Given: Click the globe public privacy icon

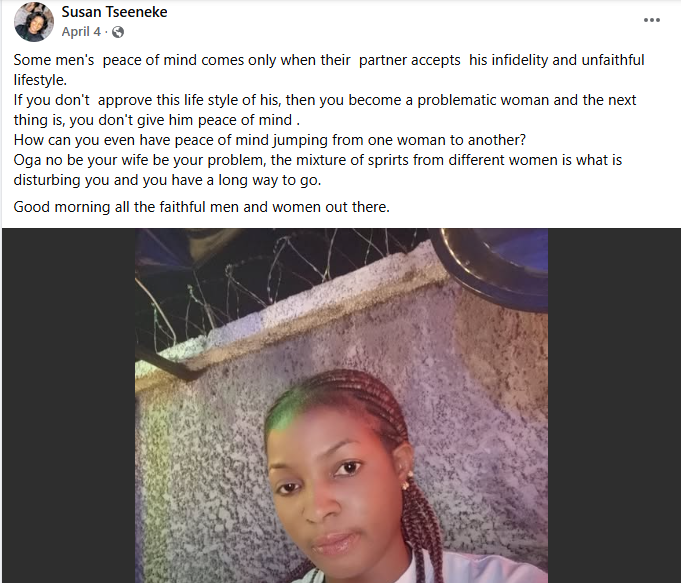Looking at the screenshot, I should coord(118,32).
